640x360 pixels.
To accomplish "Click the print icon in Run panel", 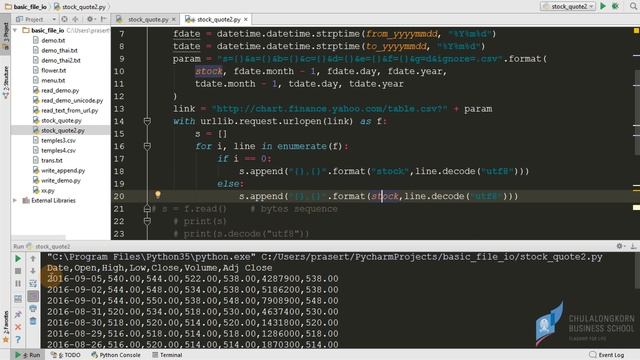I will (33, 309).
